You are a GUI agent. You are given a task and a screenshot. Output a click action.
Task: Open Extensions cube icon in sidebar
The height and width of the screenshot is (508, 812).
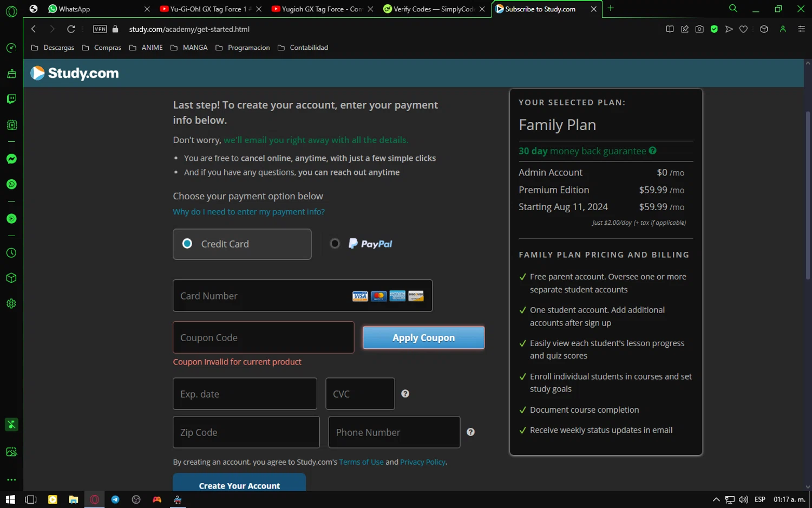[11, 278]
